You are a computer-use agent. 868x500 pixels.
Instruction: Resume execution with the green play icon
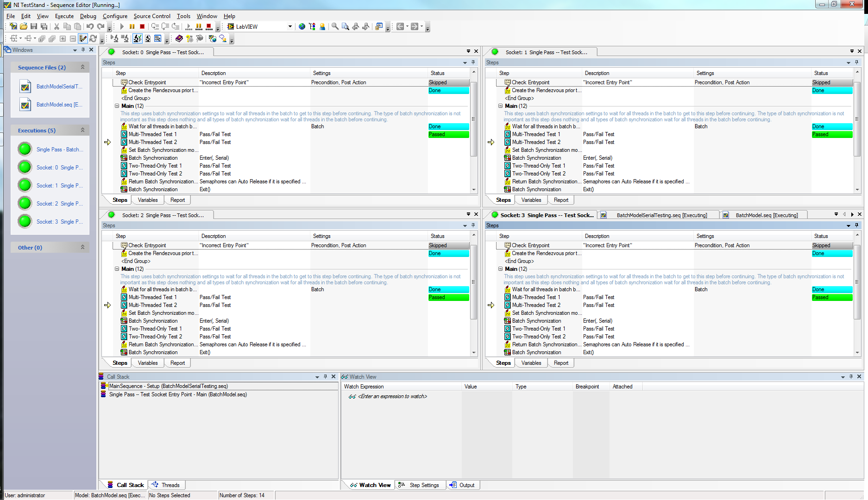[x=122, y=26]
